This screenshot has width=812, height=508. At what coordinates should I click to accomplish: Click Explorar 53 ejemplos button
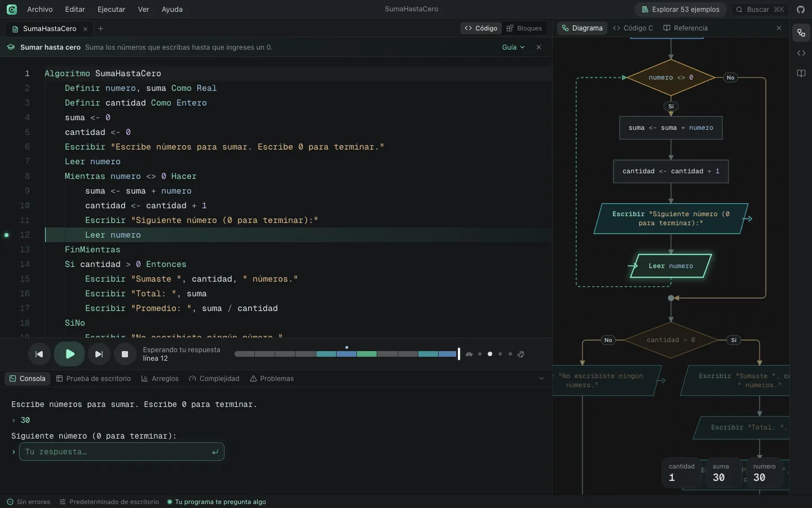click(x=681, y=10)
